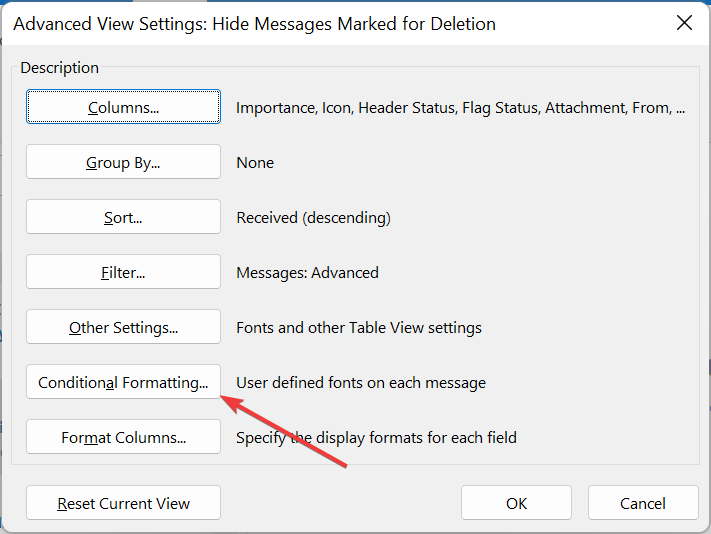This screenshot has width=711, height=534.
Task: Click the Format Columns... button
Action: coord(123,437)
